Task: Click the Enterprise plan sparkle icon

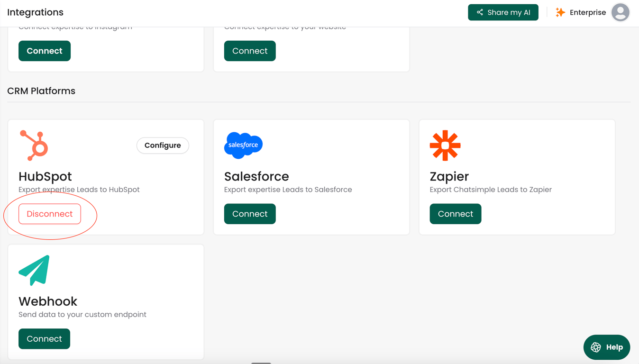Action: tap(560, 12)
